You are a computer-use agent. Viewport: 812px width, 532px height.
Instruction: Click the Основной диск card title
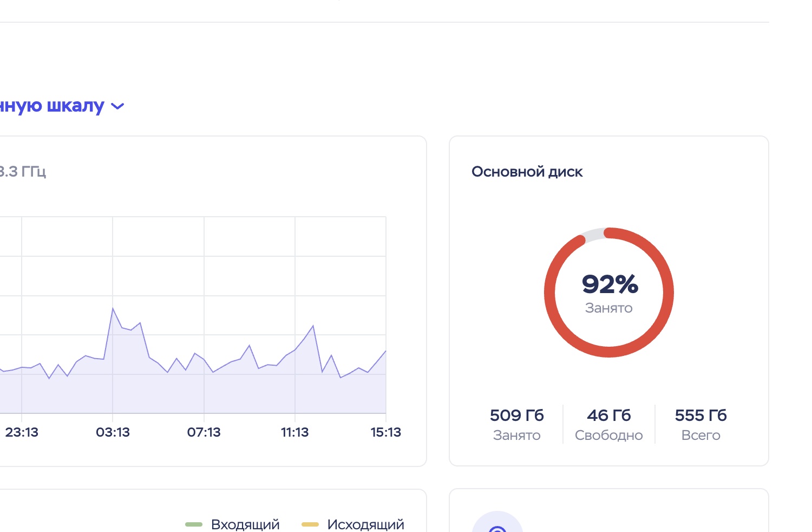click(527, 172)
